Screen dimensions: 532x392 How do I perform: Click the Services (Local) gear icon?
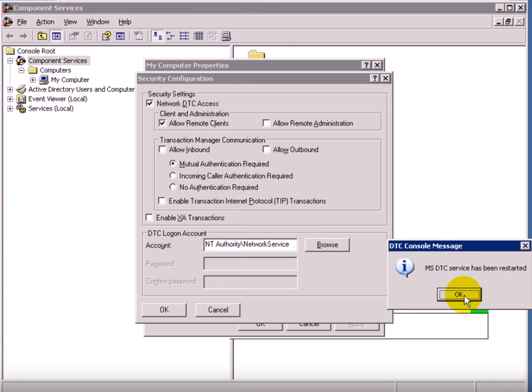22,108
